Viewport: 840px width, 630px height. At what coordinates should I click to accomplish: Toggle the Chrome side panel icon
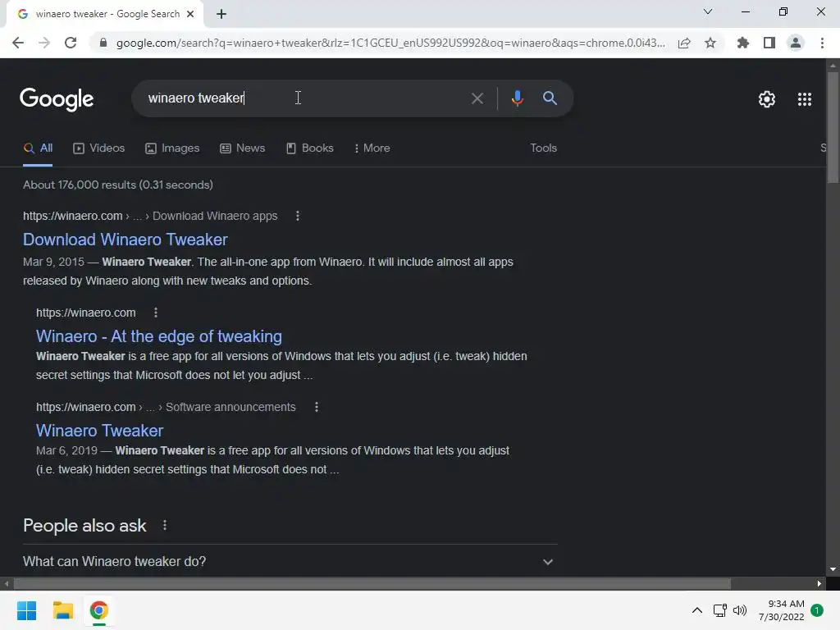769,43
